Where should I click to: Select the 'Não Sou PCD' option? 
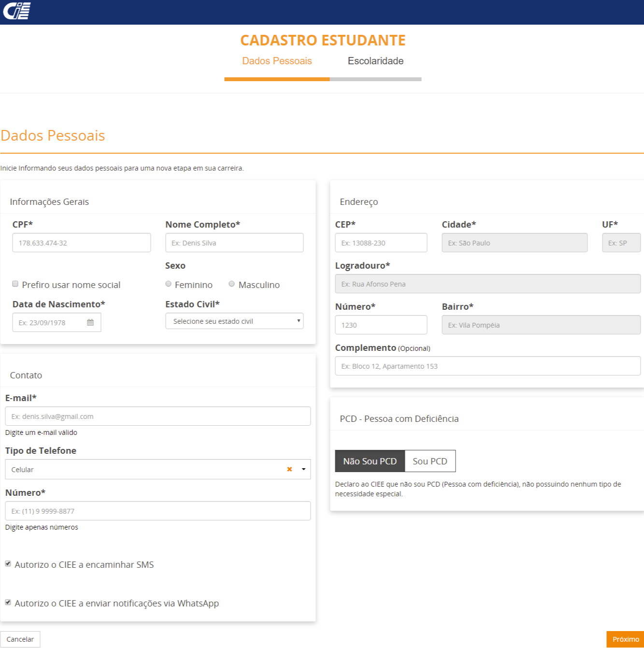[x=370, y=461]
